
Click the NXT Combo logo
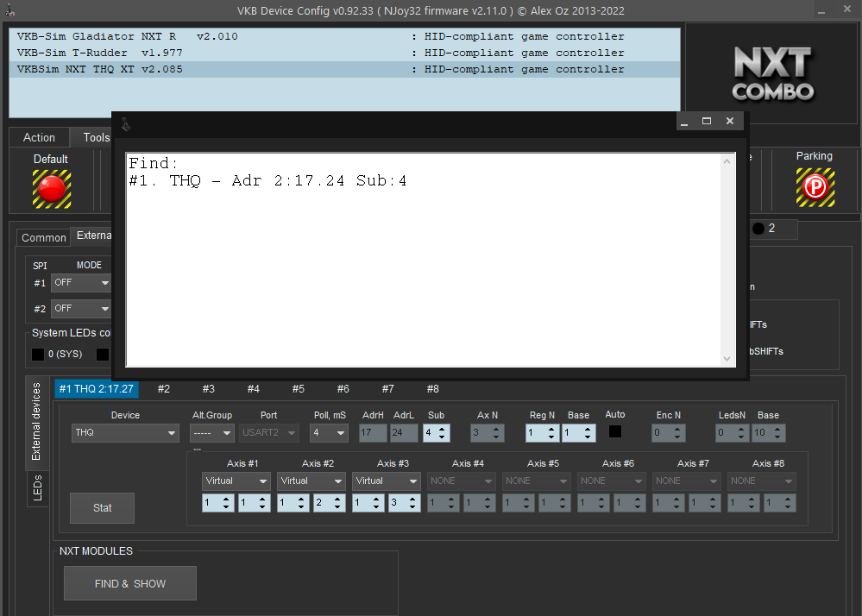pyautogui.click(x=773, y=74)
